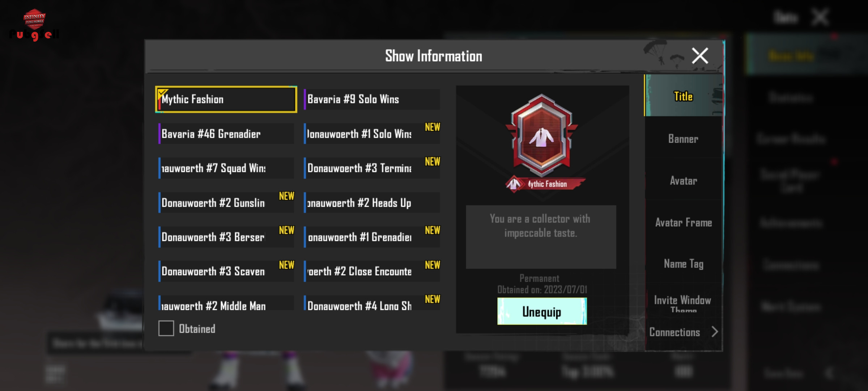Toggle the Obtained checkbox
Screen dimensions: 868x391
pyautogui.click(x=166, y=328)
